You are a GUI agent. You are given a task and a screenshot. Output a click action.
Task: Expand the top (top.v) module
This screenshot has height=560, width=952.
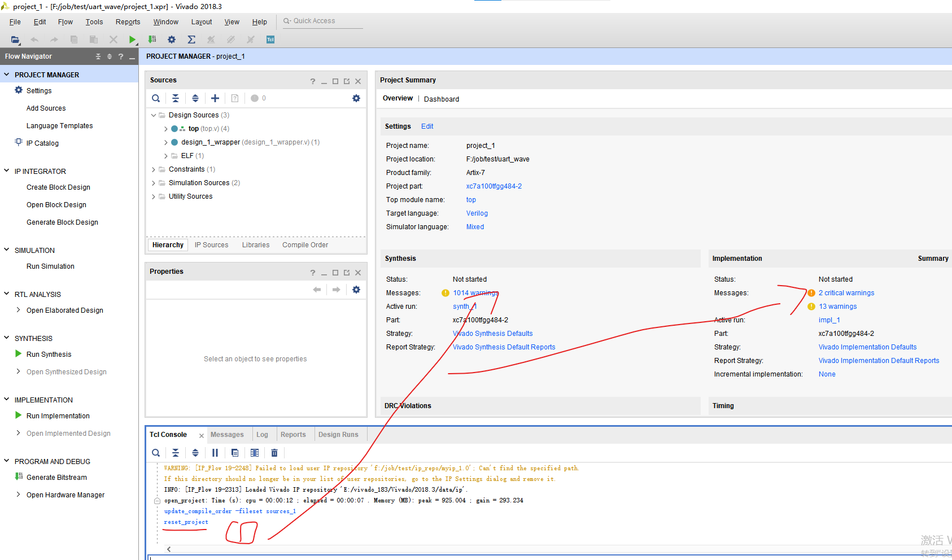pos(165,129)
